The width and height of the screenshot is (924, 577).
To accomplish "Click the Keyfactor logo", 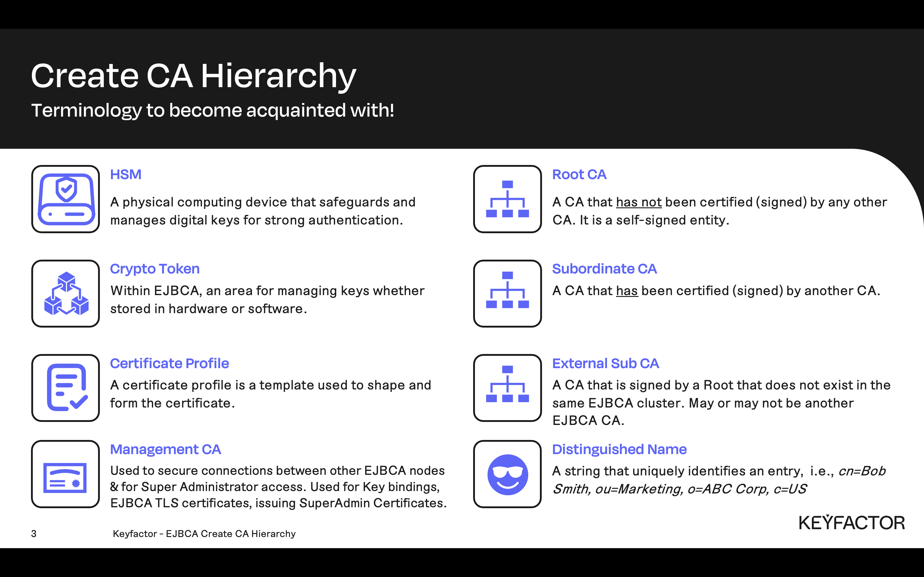I will pyautogui.click(x=852, y=523).
